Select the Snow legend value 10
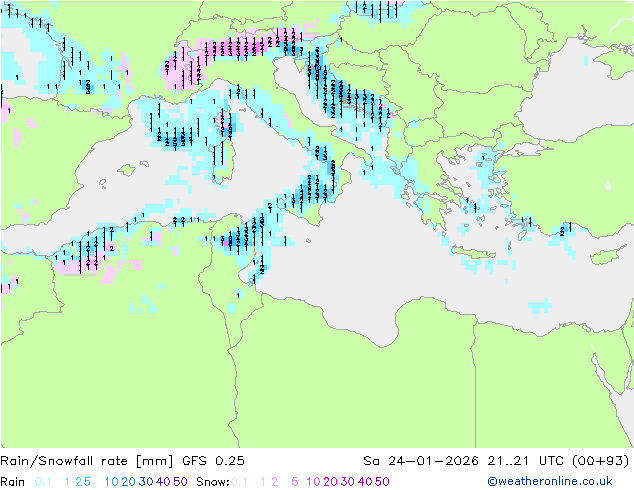Viewport: 634px width, 490px height. (x=313, y=482)
